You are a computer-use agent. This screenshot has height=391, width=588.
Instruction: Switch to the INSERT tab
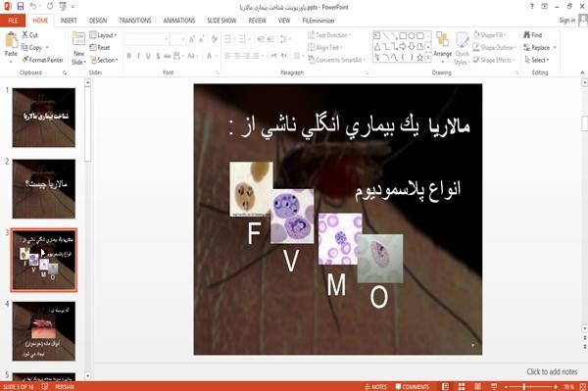coord(69,21)
